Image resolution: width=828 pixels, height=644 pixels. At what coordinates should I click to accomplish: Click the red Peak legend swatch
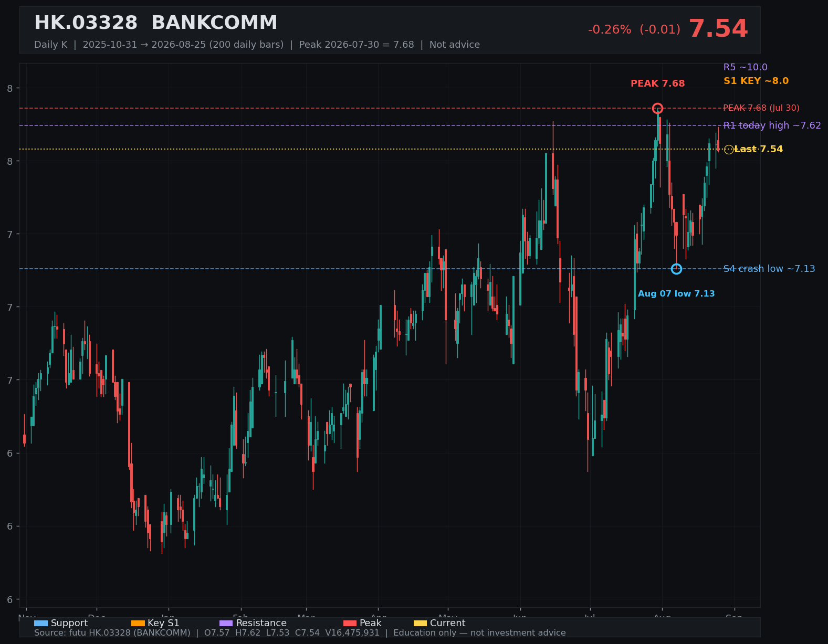coord(350,623)
